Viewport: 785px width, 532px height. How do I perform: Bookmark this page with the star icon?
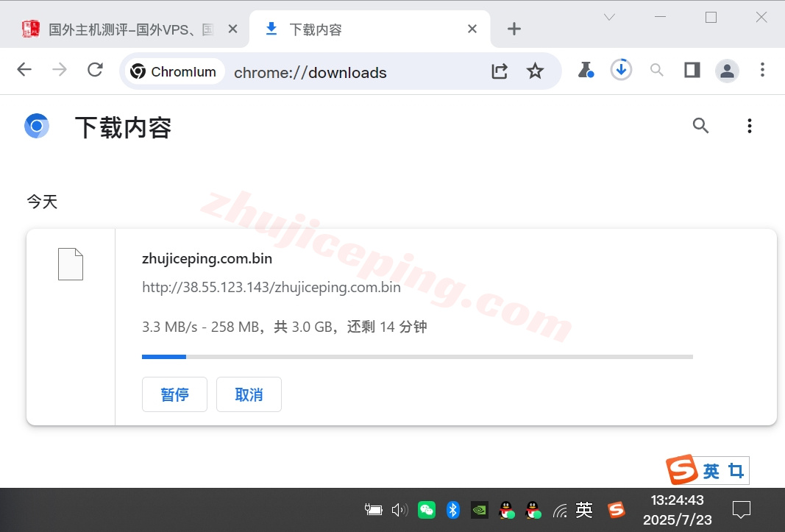[x=535, y=71]
